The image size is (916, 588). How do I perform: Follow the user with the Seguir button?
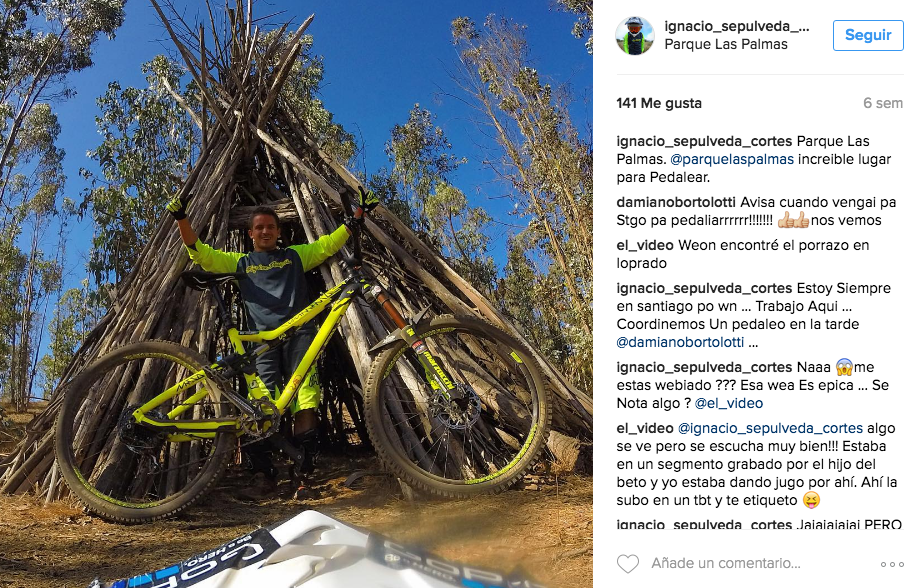point(868,35)
